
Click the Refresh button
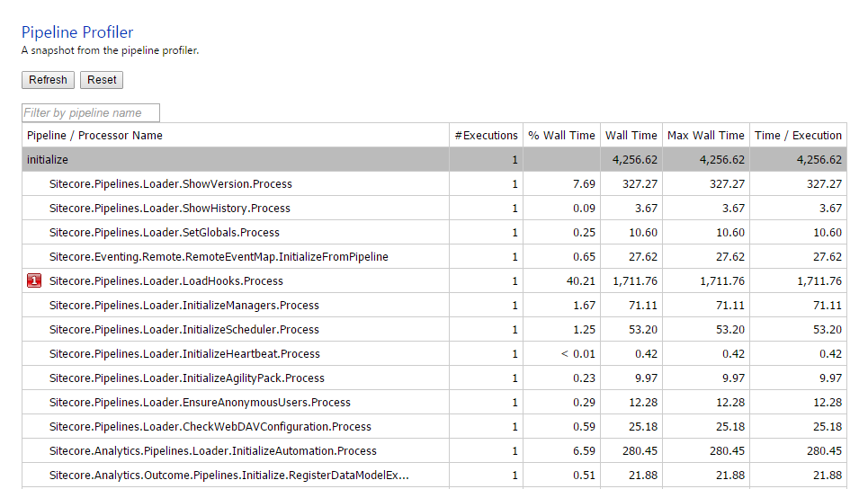49,80
